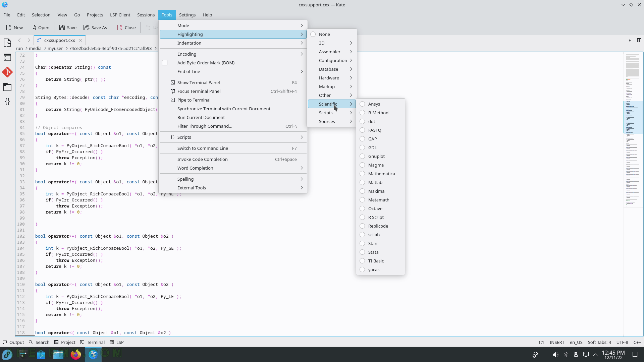The image size is (644, 362).
Task: Click the 1:1 line-column indicator
Action: tap(541, 342)
